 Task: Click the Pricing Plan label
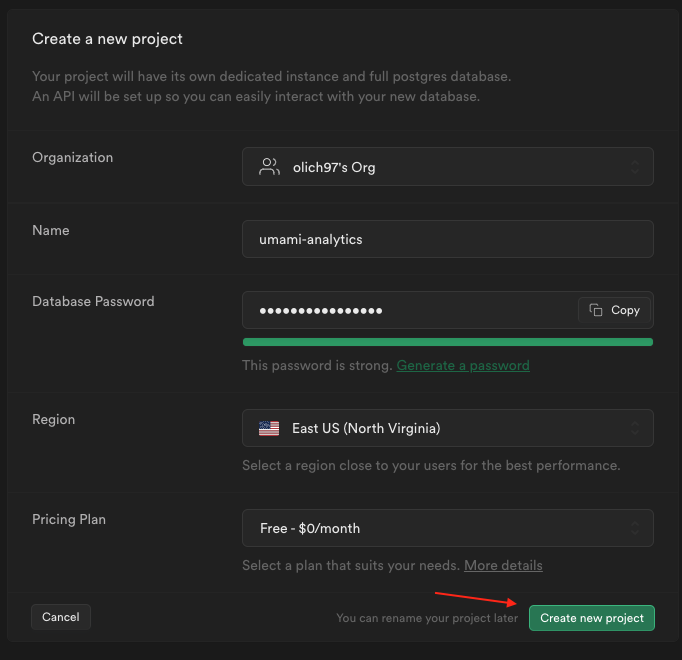(x=69, y=519)
